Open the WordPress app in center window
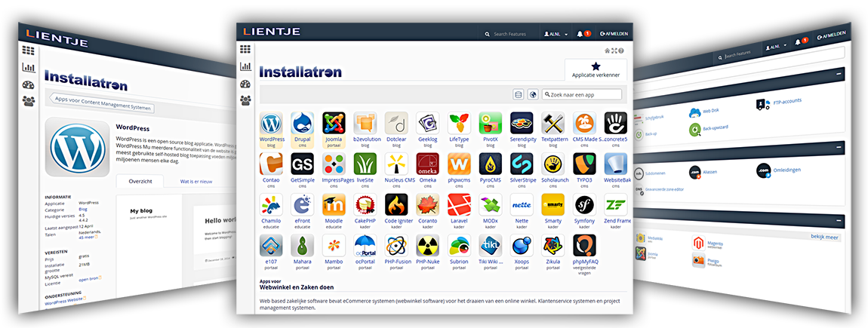The image size is (868, 328). point(271,124)
